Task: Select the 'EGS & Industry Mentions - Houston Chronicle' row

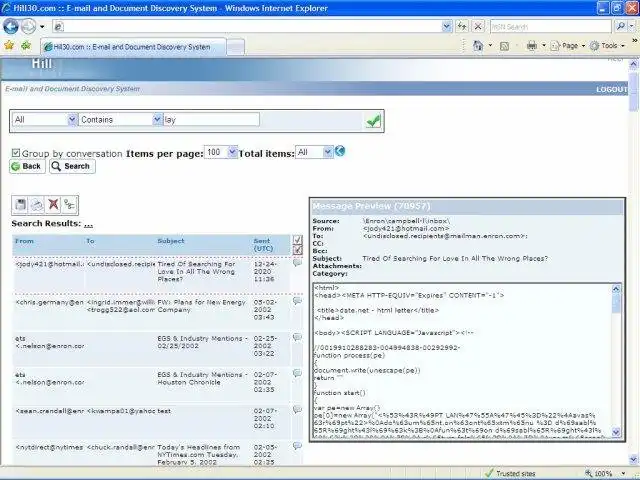Action: click(151, 384)
